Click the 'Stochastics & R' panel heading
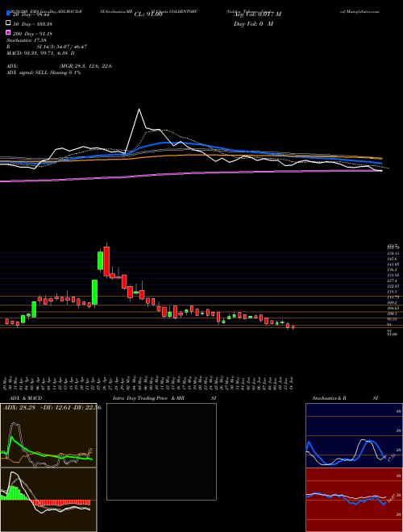This screenshot has height=532, width=403. coord(330,398)
